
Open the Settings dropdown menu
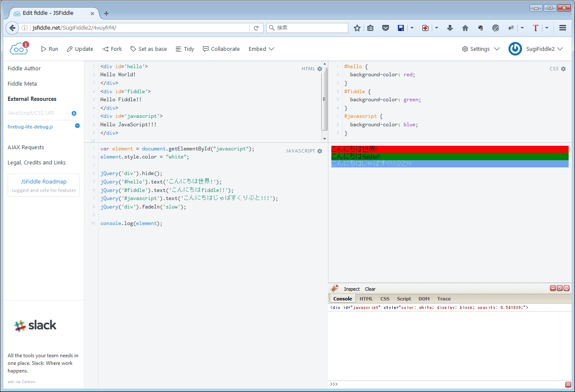click(x=481, y=49)
